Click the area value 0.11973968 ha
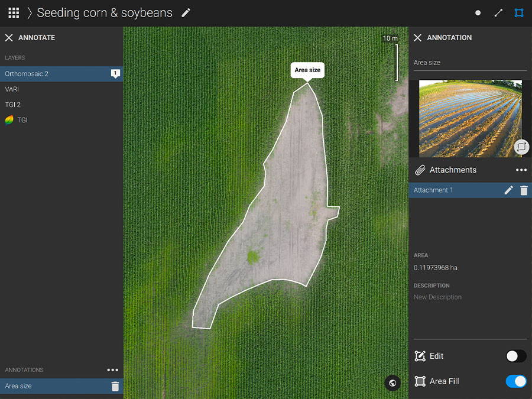 pos(435,268)
